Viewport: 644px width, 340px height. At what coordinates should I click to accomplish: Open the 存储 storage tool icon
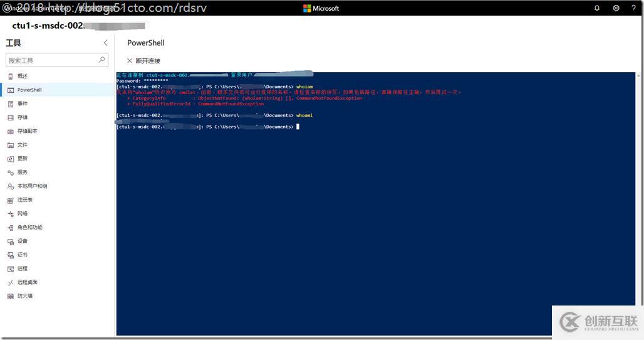click(x=11, y=117)
